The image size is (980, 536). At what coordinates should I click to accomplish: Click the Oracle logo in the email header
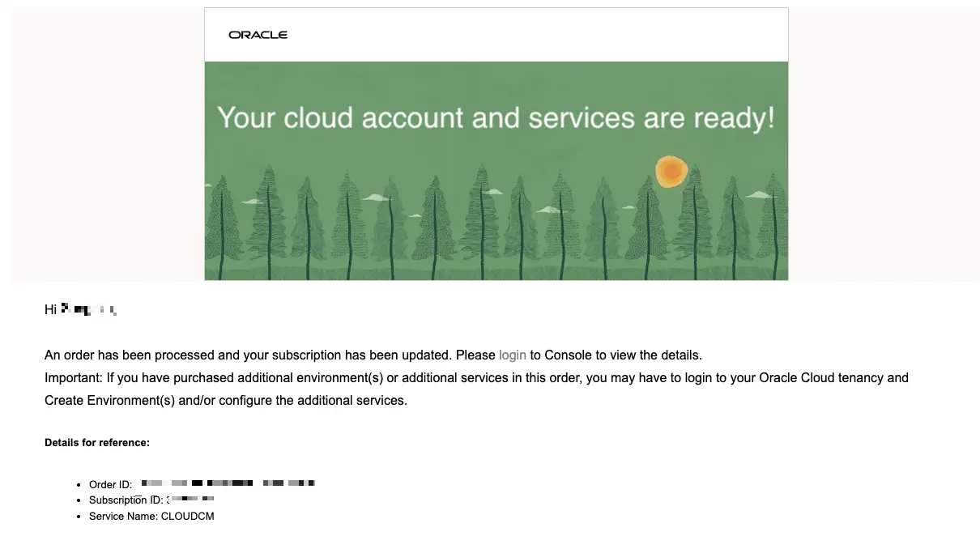(x=258, y=35)
